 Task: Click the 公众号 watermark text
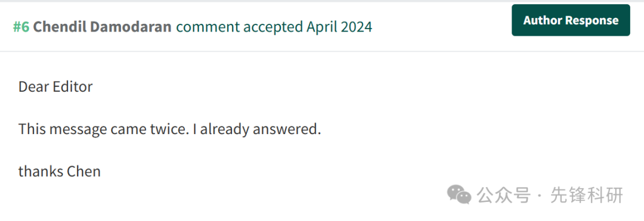(x=504, y=195)
